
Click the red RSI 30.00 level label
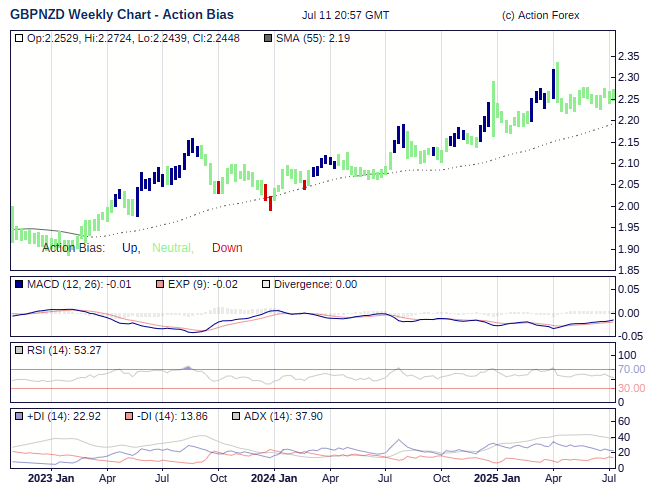click(x=631, y=388)
